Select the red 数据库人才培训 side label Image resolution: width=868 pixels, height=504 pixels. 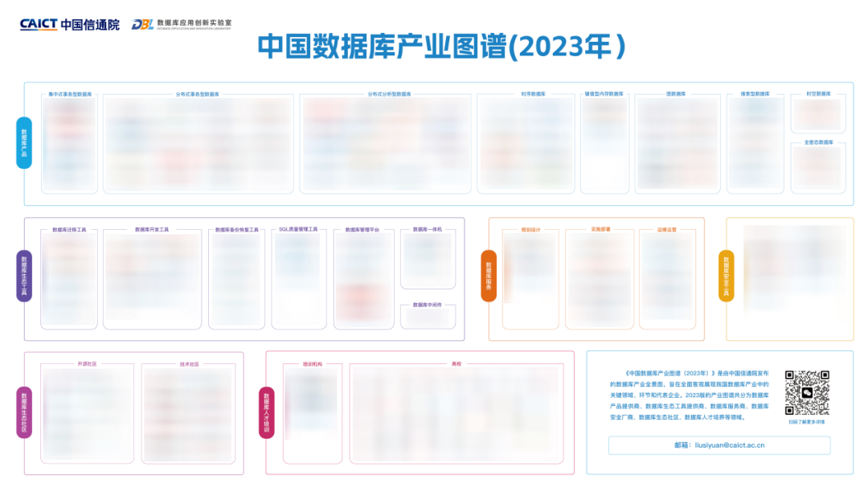[x=266, y=412]
